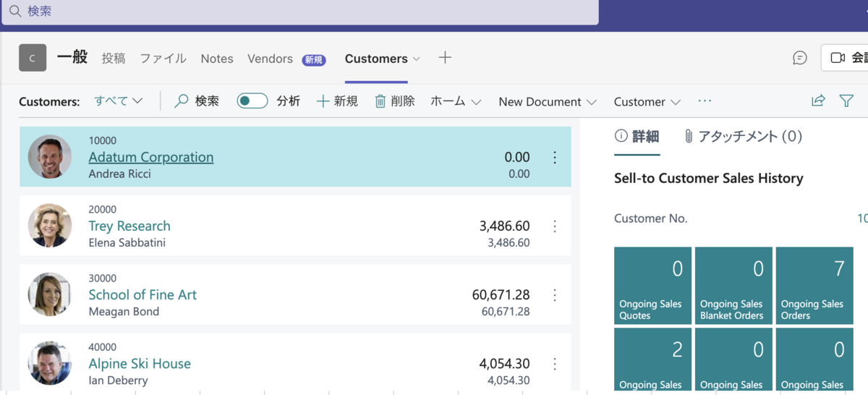The height and width of the screenshot is (395, 868).
Task: Click the share icon in toolbar
Action: point(818,101)
